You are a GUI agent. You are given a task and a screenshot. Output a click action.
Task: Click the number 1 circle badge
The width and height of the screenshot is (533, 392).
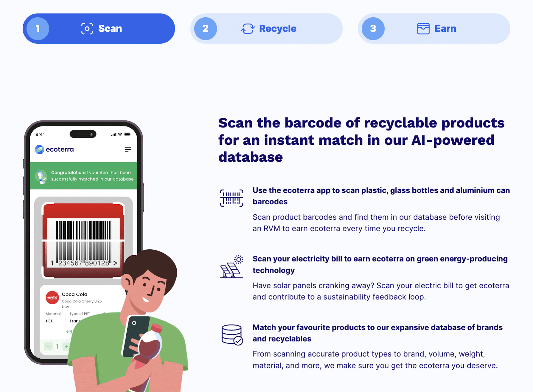click(x=38, y=29)
